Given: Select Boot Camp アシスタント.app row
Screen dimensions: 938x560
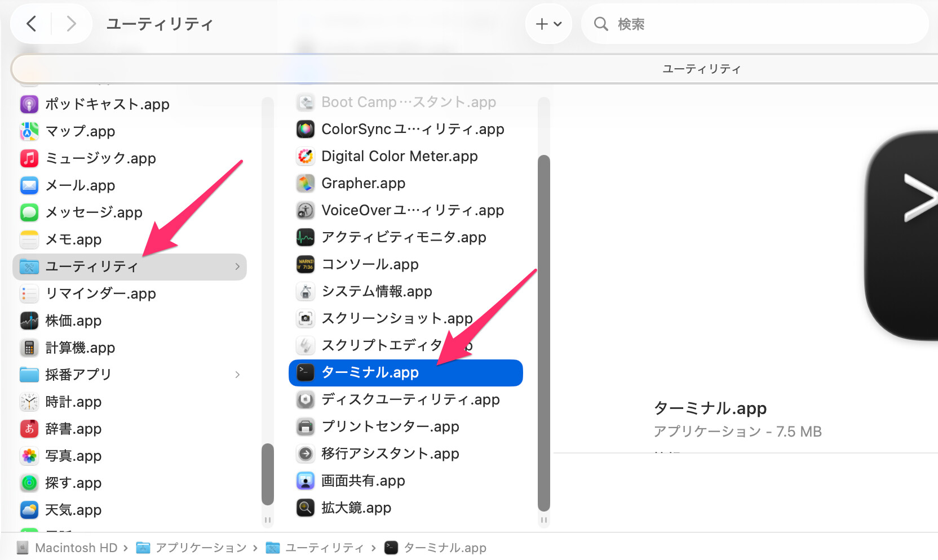Looking at the screenshot, I should coord(406,102).
